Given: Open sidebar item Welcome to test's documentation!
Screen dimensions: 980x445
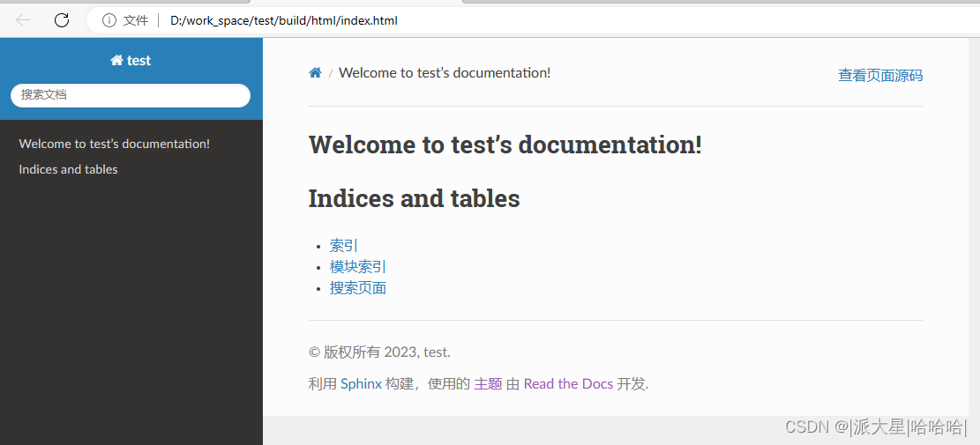Looking at the screenshot, I should pyautogui.click(x=115, y=144).
